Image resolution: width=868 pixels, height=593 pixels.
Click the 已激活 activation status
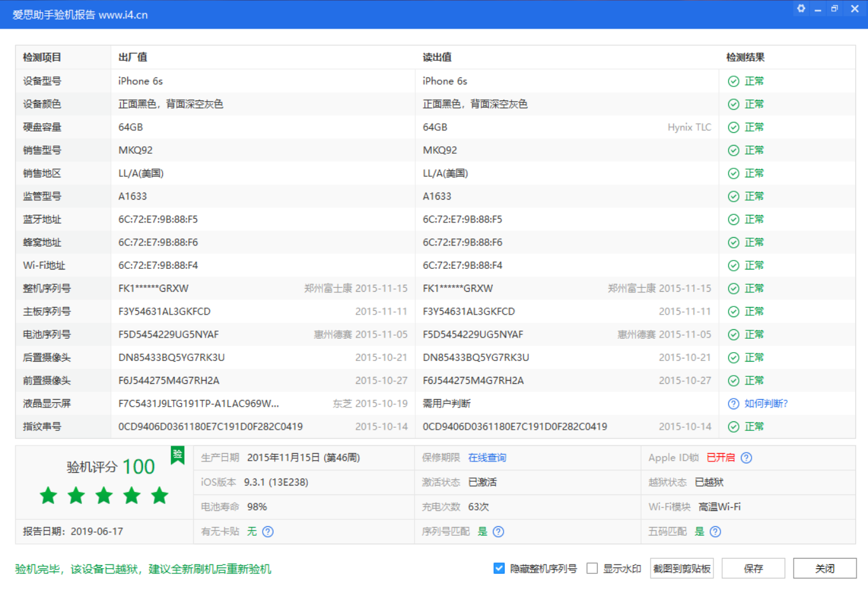point(483,482)
